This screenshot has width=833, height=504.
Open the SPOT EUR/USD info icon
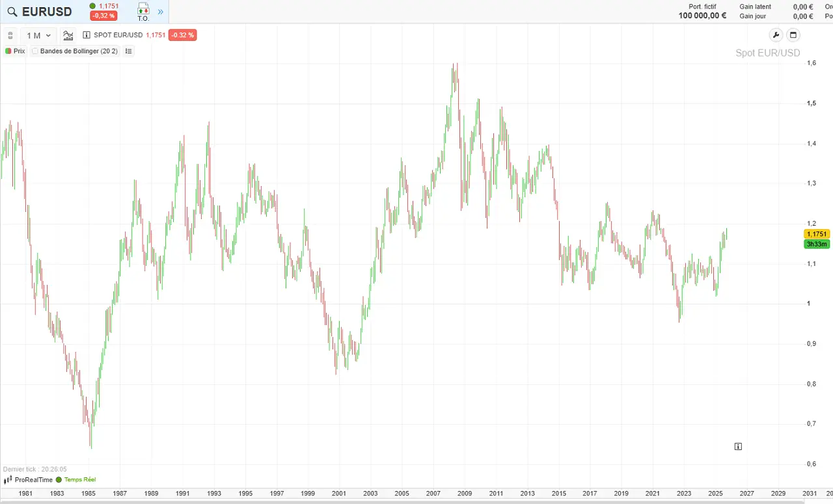(87, 35)
